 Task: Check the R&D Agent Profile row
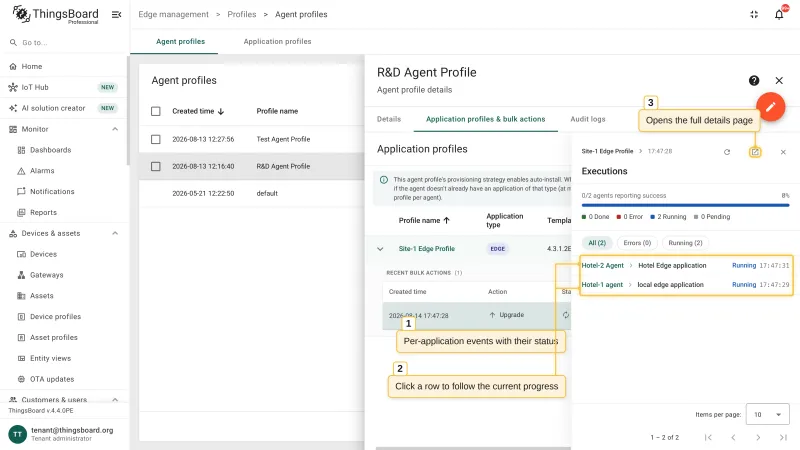click(156, 166)
